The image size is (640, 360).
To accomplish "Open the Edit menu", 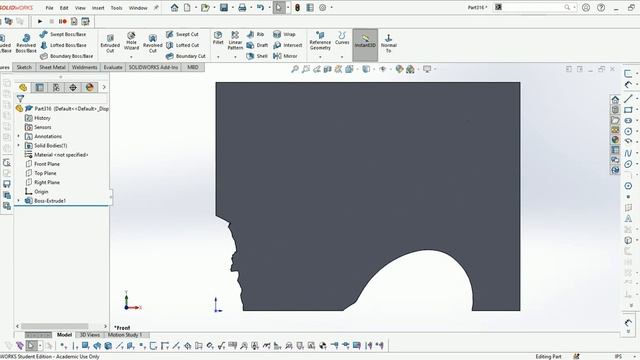I will click(x=64, y=8).
